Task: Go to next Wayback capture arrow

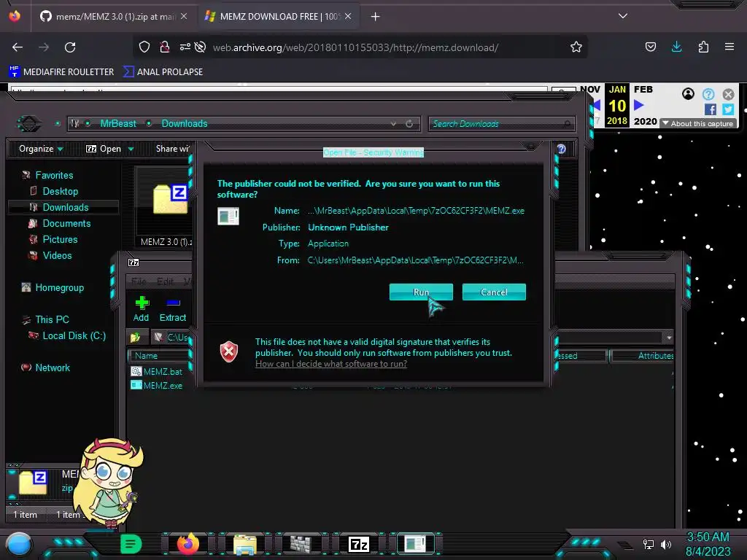Action: 639,105
